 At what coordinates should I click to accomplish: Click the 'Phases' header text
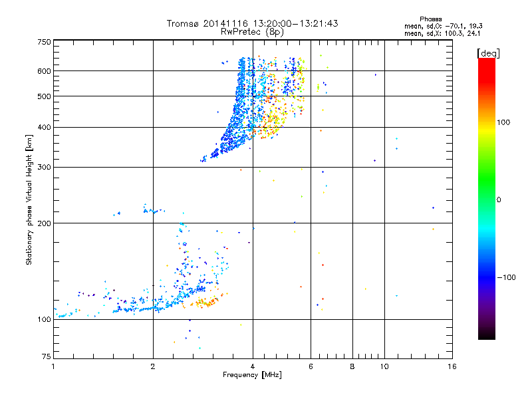[430, 19]
